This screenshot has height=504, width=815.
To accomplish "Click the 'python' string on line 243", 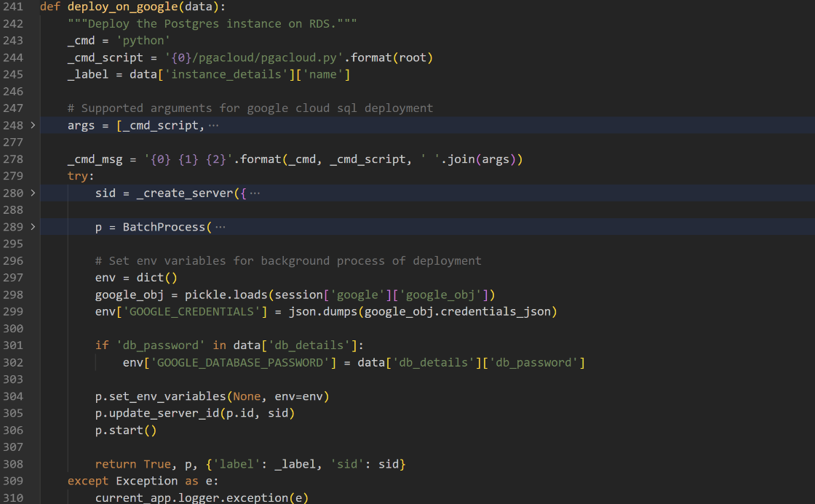I will click(143, 40).
